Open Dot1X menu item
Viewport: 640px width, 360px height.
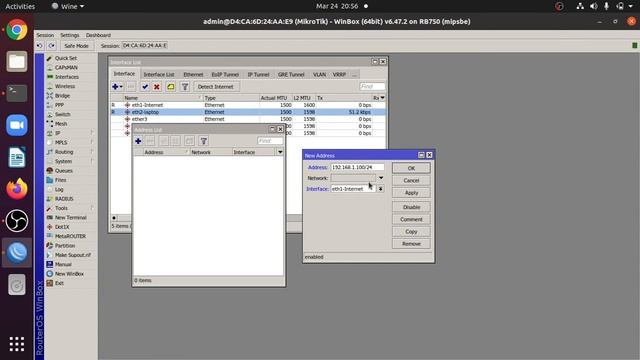click(62, 227)
